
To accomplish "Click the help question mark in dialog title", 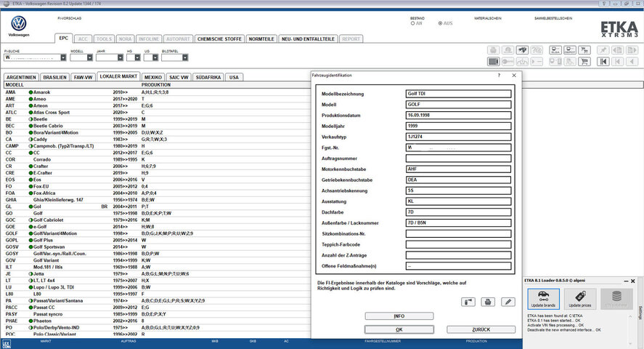I will click(x=499, y=75).
